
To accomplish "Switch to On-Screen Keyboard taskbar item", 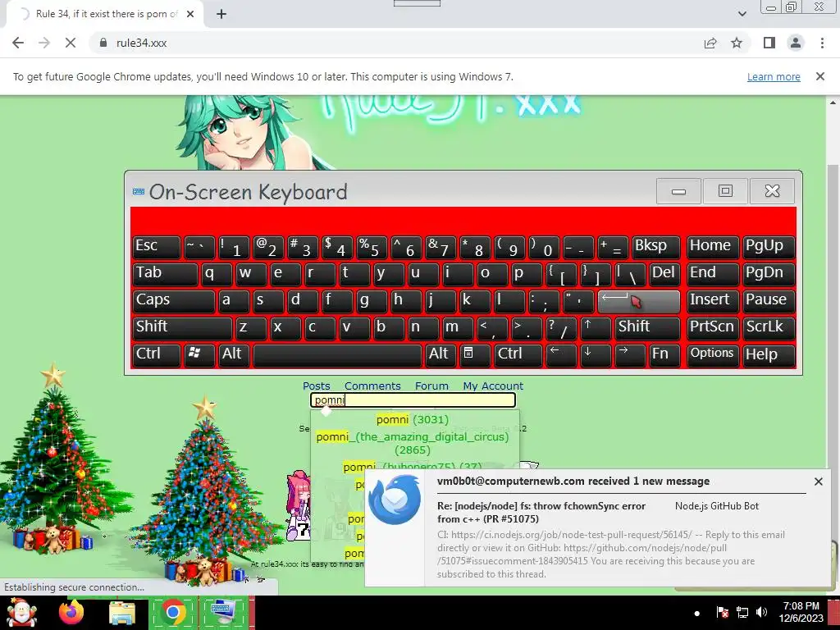I will point(223,612).
